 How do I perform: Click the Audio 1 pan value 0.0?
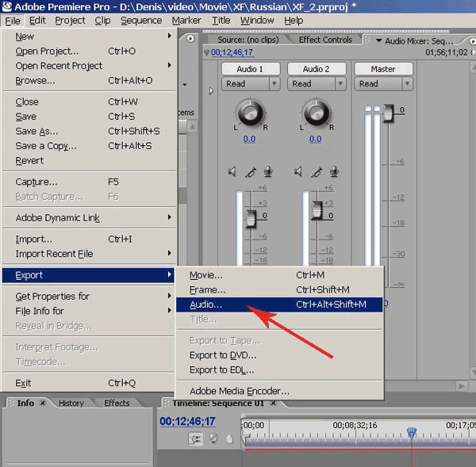[249, 139]
